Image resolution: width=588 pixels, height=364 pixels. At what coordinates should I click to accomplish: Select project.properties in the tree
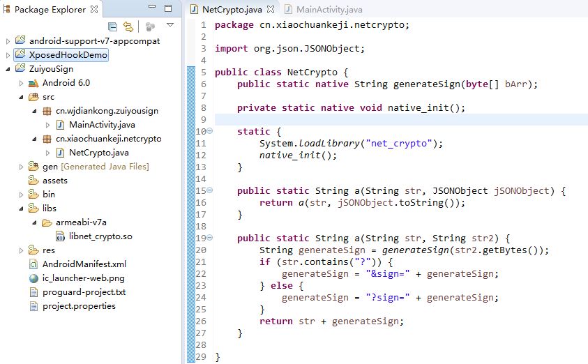[79, 306]
